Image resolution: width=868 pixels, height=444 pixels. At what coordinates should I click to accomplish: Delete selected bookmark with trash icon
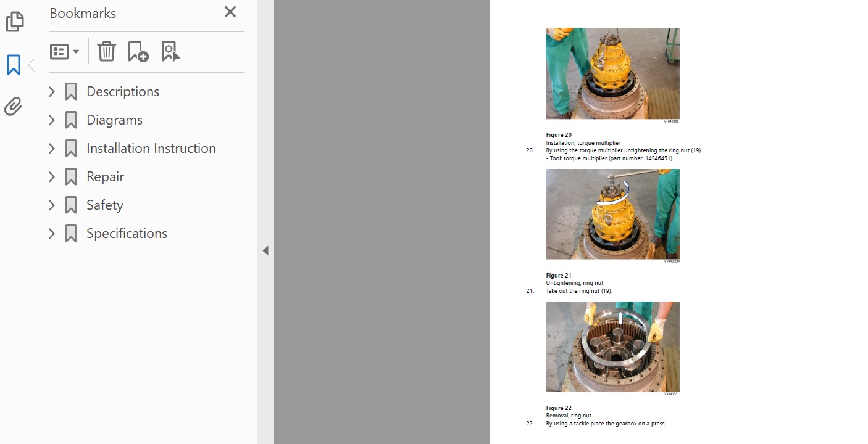click(106, 52)
